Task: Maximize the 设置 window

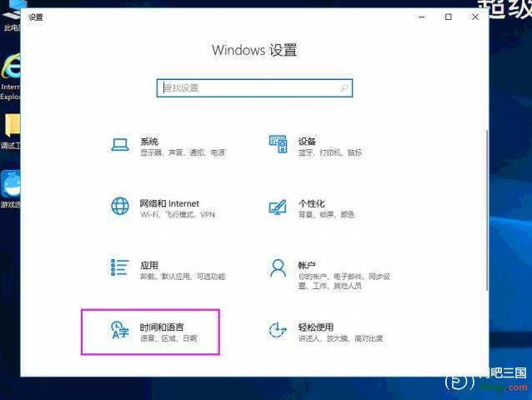Action: (448, 17)
